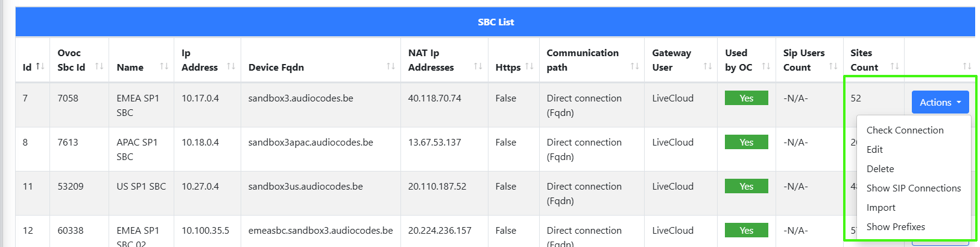Sort by NAT Ip Addresses column
Image resolution: width=980 pixels, height=247 pixels.
tap(478, 66)
